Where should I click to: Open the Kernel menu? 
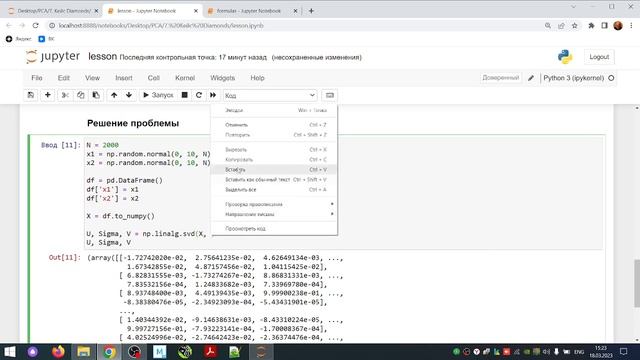[x=185, y=78]
